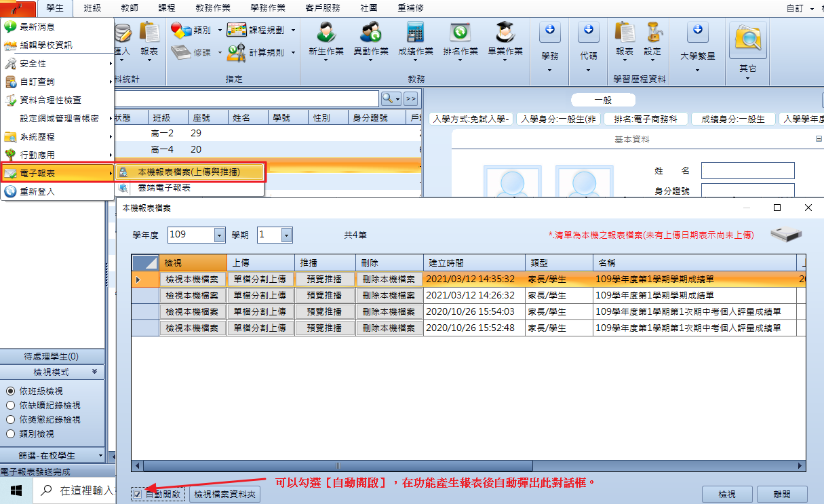Select the 依班級檢視 radio button
The height and width of the screenshot is (504, 824).
(10, 391)
